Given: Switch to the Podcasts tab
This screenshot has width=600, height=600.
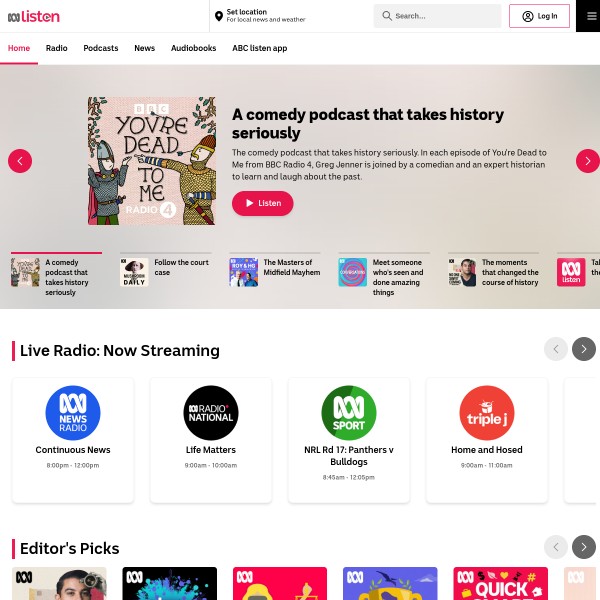Looking at the screenshot, I should [x=101, y=48].
